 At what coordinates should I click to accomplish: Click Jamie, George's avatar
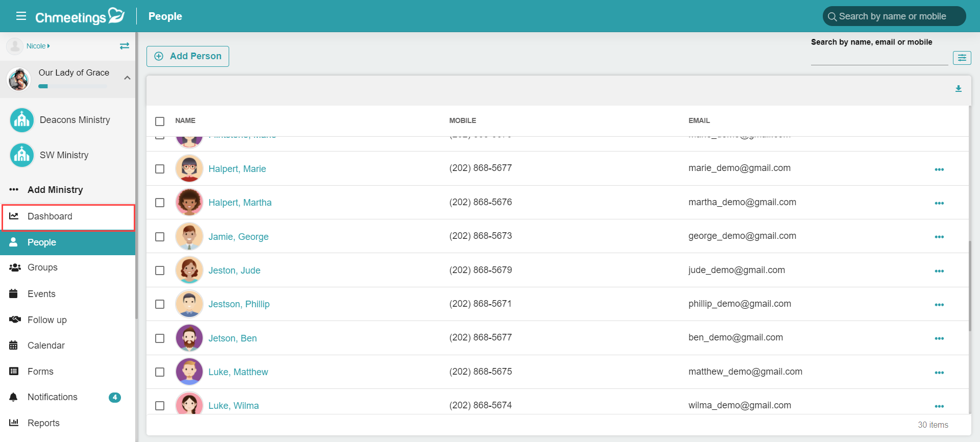[189, 236]
